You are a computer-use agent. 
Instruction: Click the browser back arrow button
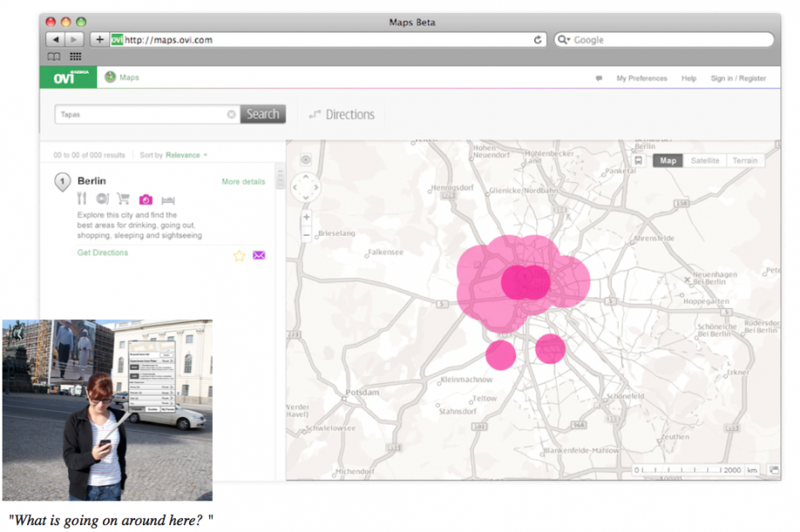tap(55, 39)
